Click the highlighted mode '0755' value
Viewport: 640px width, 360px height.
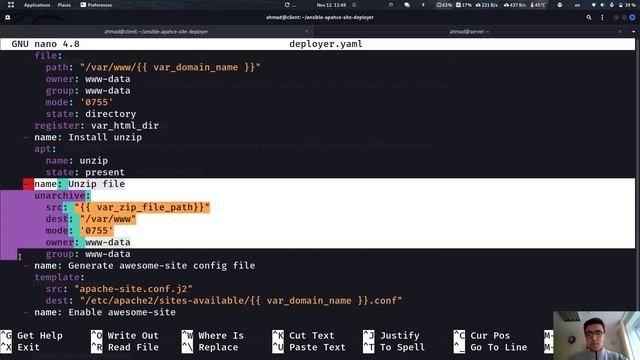point(96,231)
